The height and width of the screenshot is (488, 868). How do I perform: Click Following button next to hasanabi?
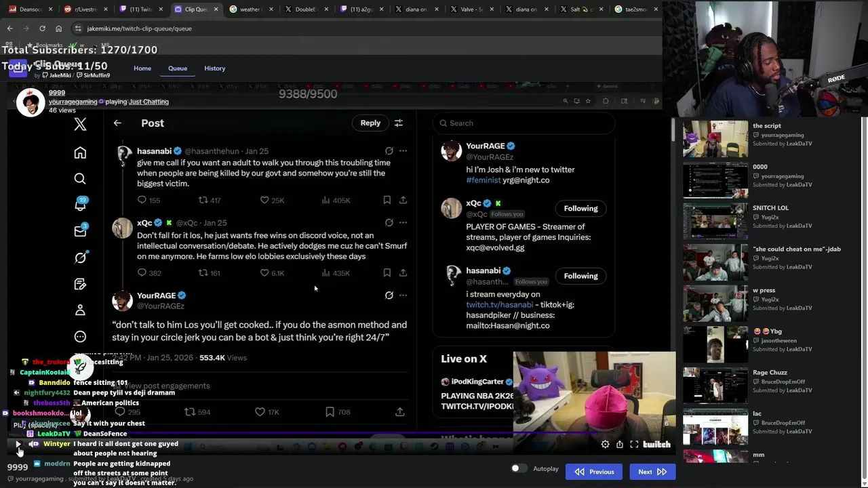[580, 276]
